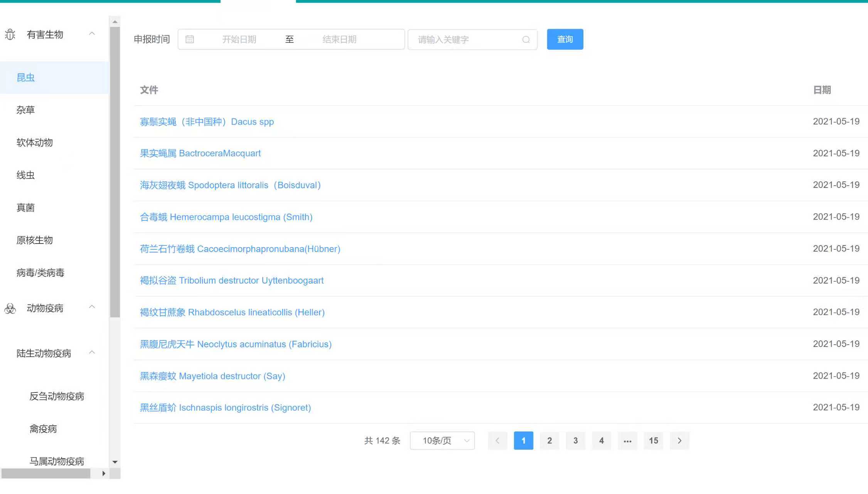Collapse the 有害生物 menu section
Image resolution: width=868 pixels, height=494 pixels.
(92, 34)
